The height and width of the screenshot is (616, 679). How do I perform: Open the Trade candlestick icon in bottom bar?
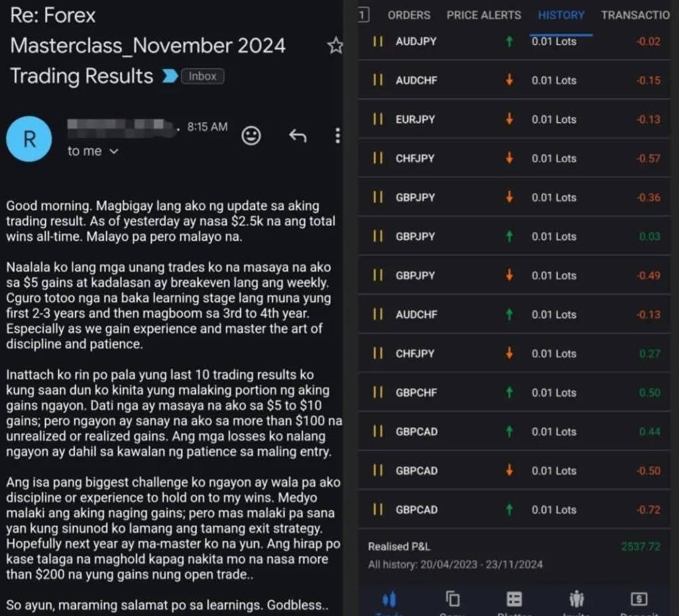389,599
